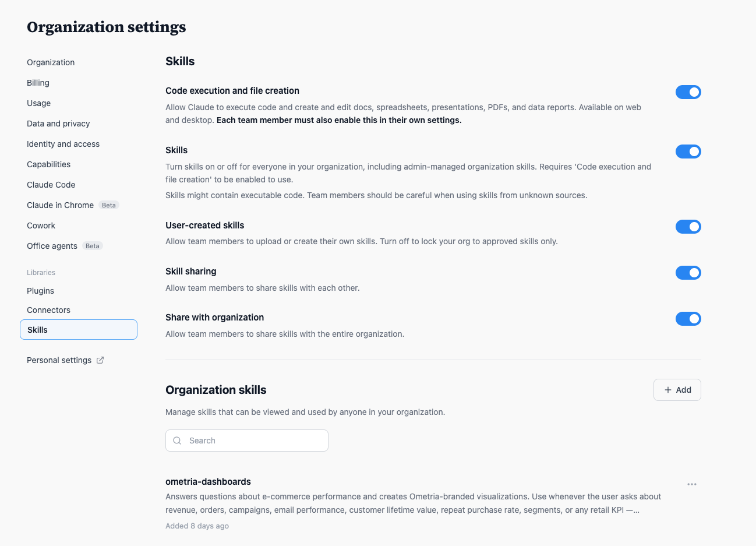Turn off User-created skills switch

[688, 227]
